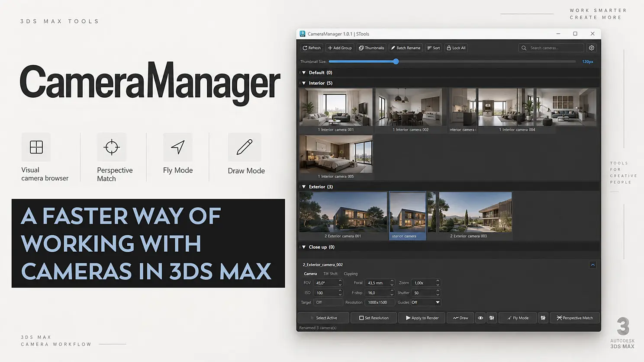Increase the FOV value stepper
644x362 pixels.
340,281
